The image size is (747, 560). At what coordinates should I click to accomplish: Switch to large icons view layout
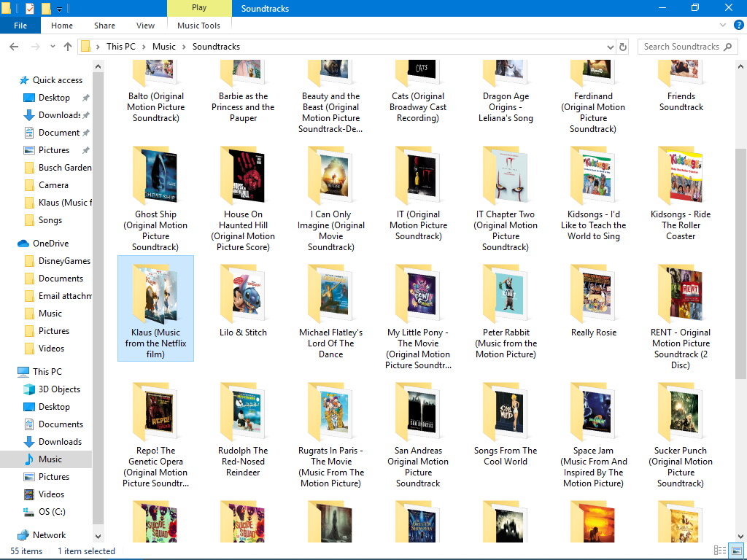point(737,551)
